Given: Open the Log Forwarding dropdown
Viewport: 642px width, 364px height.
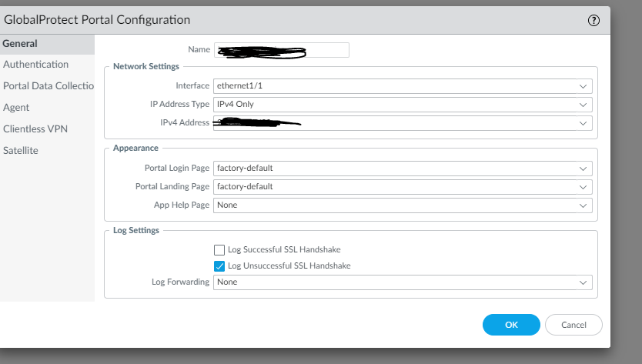Looking at the screenshot, I should 403,282.
